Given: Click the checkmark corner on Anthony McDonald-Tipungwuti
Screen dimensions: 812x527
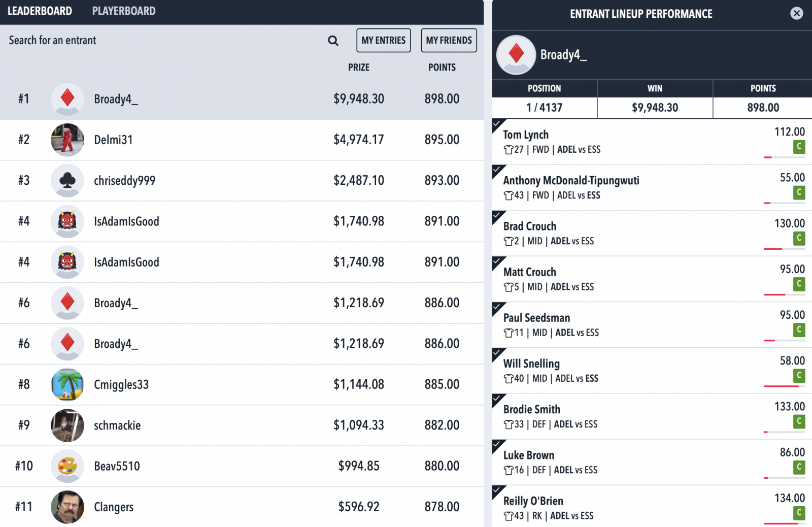Looking at the screenshot, I should [497, 170].
